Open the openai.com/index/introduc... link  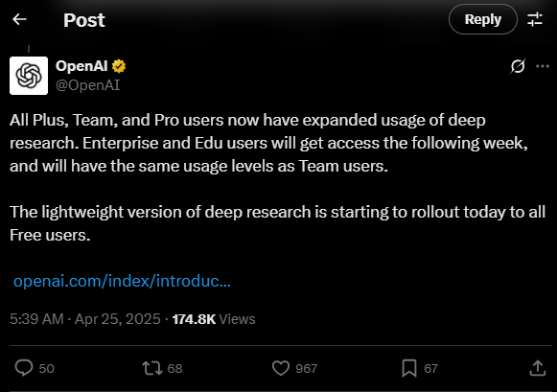[x=122, y=281]
